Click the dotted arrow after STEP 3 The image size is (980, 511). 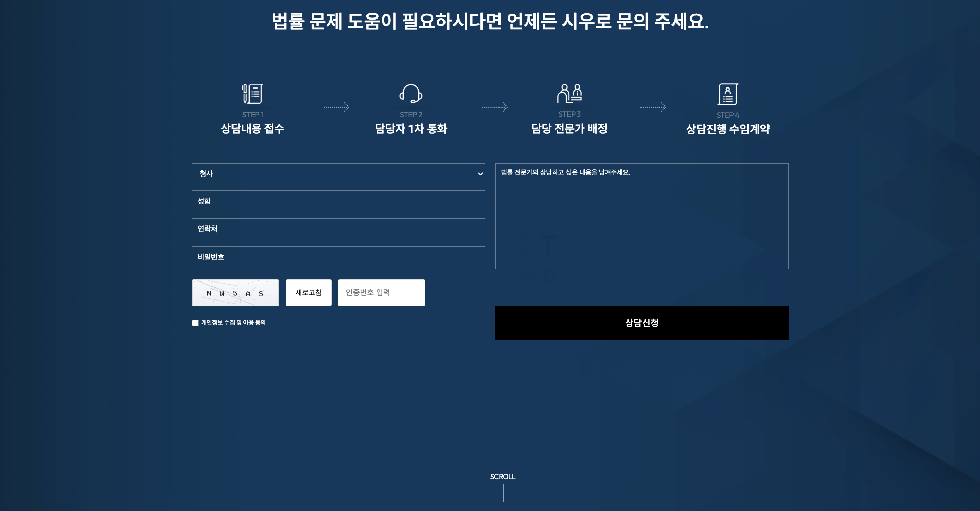click(x=653, y=107)
